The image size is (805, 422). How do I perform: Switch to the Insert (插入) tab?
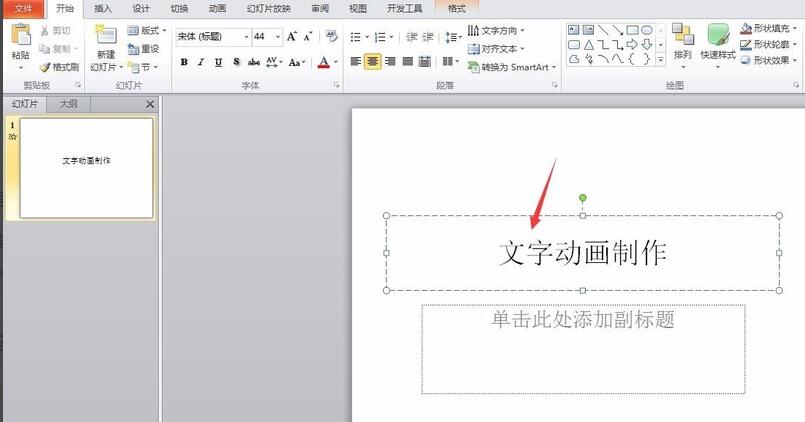pyautogui.click(x=103, y=9)
